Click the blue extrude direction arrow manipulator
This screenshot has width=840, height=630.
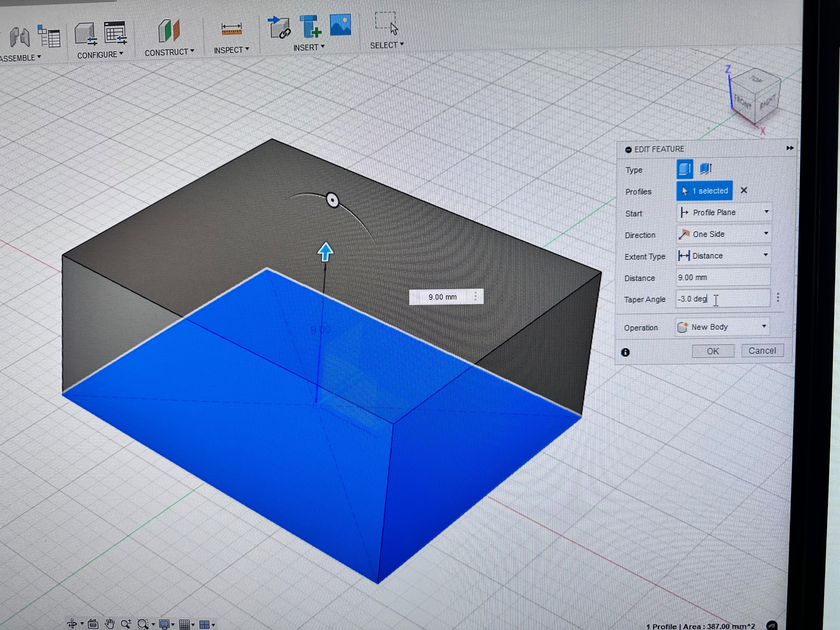[325, 252]
